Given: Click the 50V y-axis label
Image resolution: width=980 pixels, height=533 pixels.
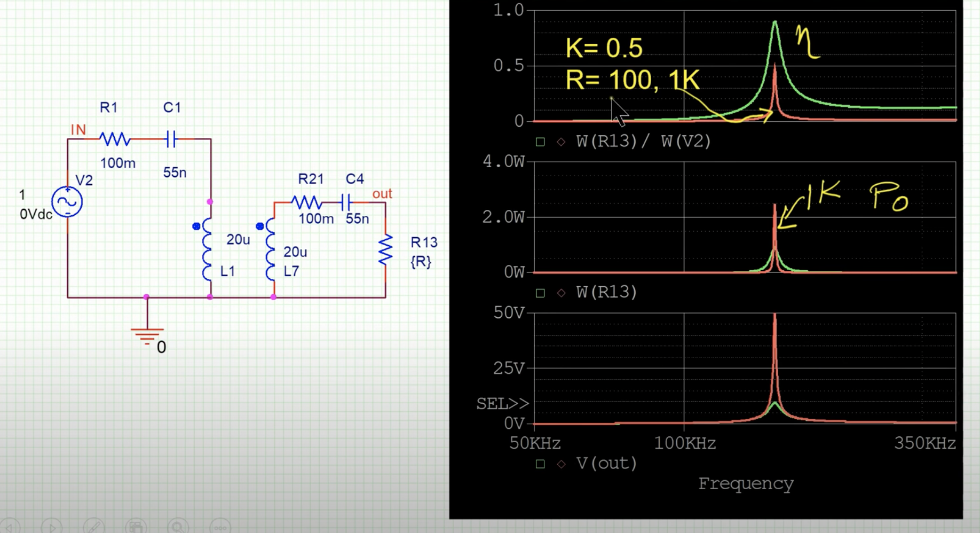Looking at the screenshot, I should [509, 312].
